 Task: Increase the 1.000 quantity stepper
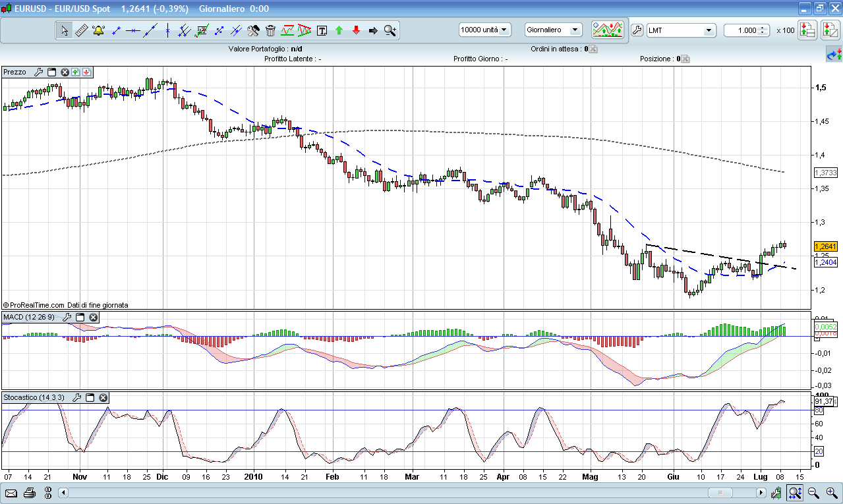click(763, 28)
